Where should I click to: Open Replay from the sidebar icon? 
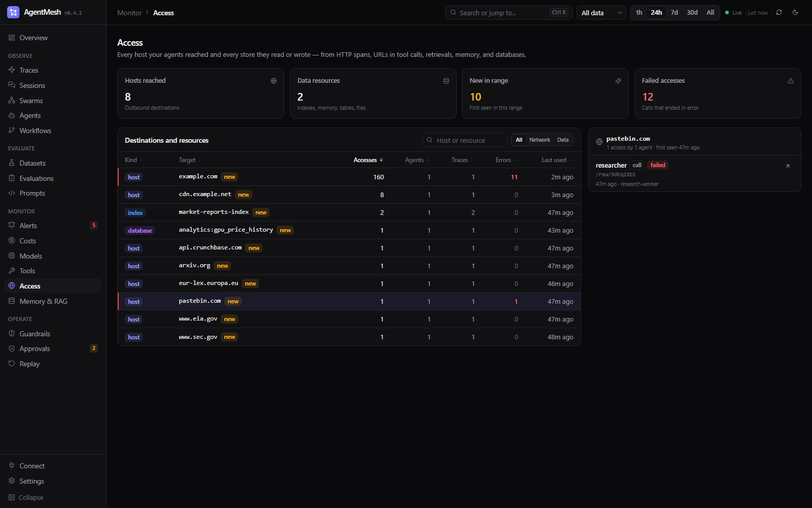[x=12, y=364]
